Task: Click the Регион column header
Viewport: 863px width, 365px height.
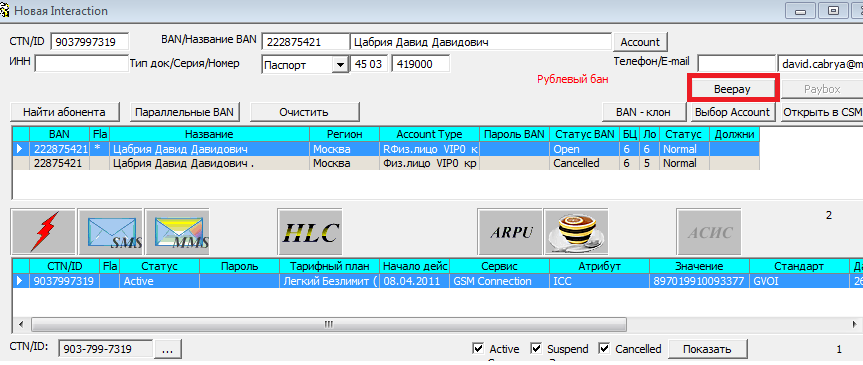Action: click(x=345, y=134)
